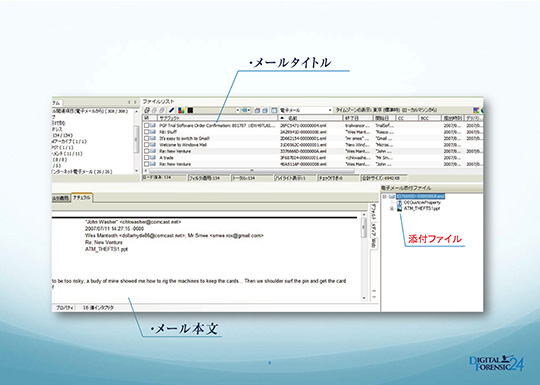Image resolution: width=540 pixels, height=385 pixels.
Task: Check the box for 'RE: Stuff' email
Action: tap(147, 132)
